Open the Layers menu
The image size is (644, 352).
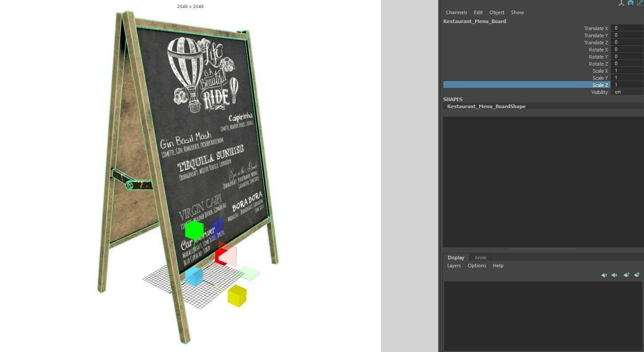454,266
